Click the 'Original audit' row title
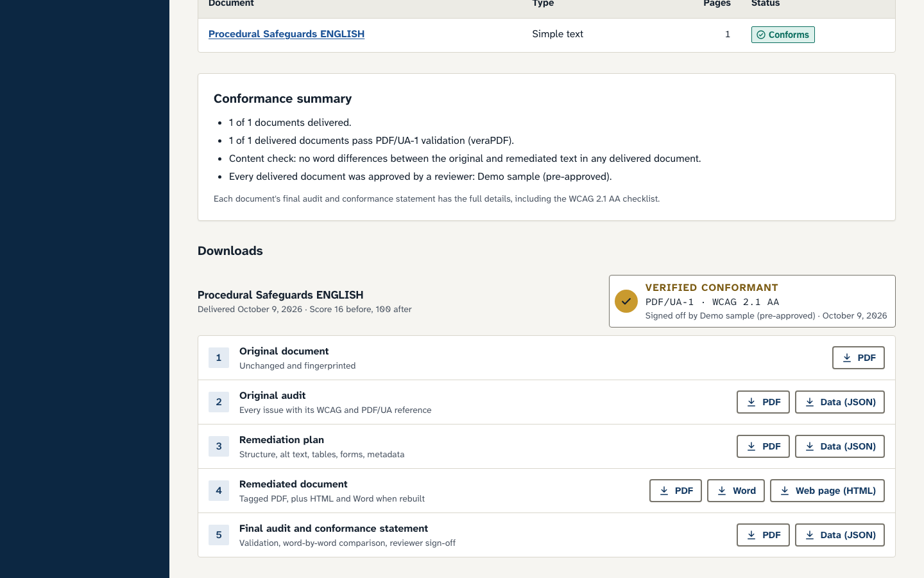924x578 pixels. click(272, 396)
